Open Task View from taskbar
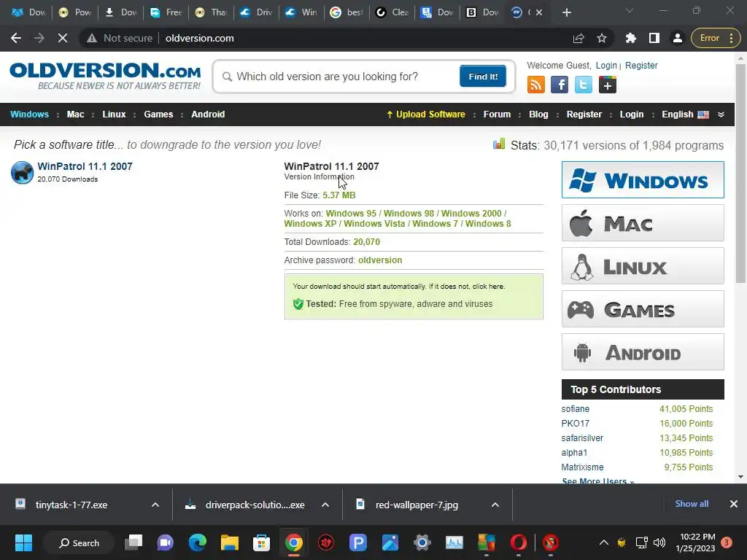This screenshot has width=747, height=560. click(x=133, y=542)
